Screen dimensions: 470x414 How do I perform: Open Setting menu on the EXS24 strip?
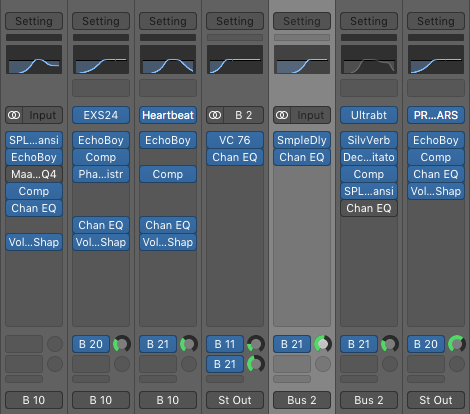(101, 21)
